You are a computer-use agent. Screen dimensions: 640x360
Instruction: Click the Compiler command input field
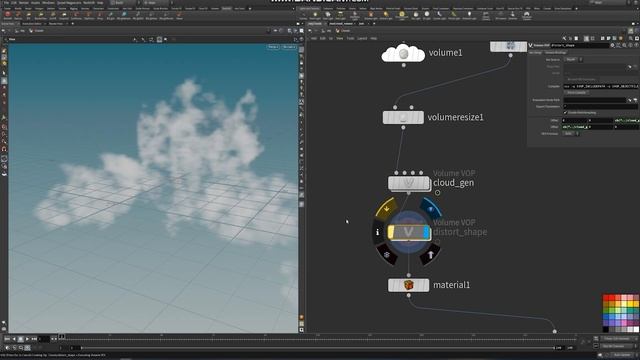point(600,87)
